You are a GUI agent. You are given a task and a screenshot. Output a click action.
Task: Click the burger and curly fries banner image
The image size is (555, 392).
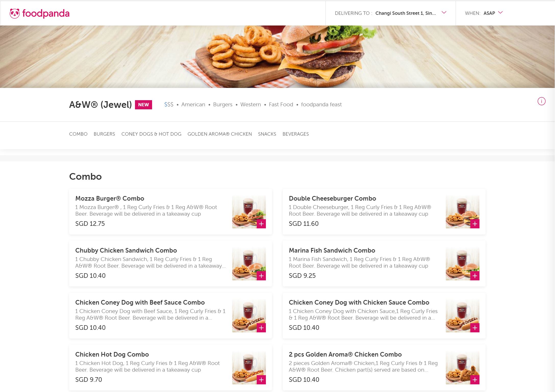[x=277, y=57]
